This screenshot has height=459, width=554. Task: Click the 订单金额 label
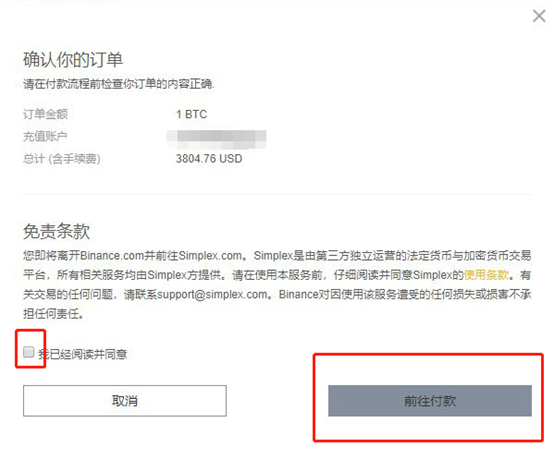click(45, 114)
